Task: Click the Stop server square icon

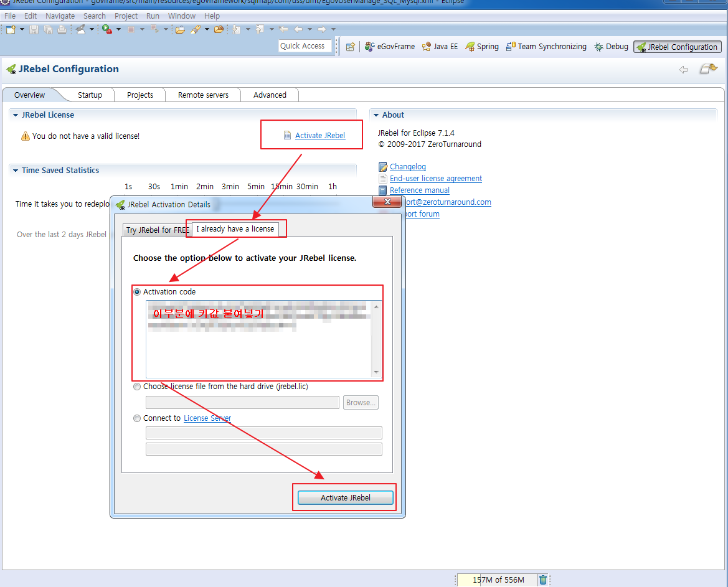Action: (x=131, y=29)
